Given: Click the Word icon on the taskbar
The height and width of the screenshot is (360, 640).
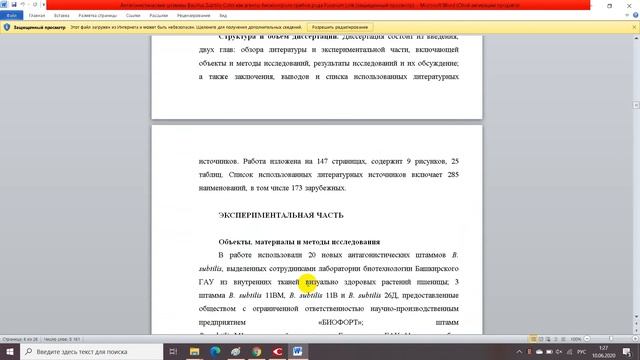Looking at the screenshot, I should coord(298,351).
